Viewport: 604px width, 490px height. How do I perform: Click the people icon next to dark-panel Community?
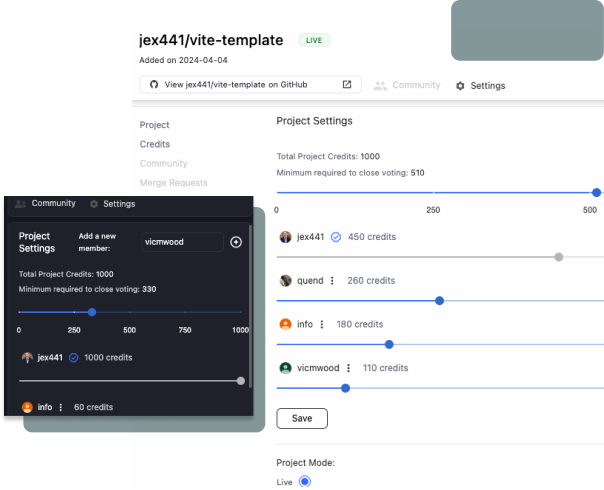click(21, 204)
